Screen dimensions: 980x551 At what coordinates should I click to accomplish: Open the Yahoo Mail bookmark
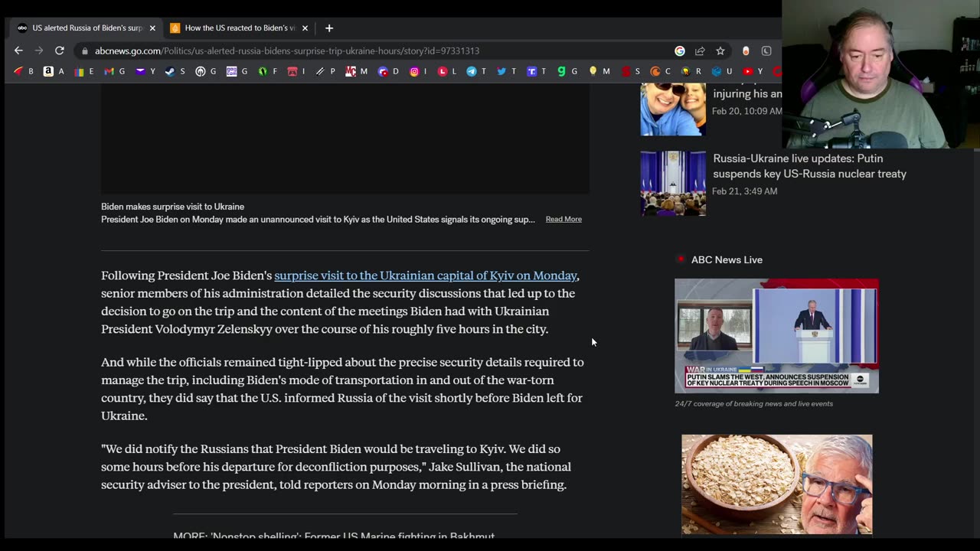[x=145, y=71]
